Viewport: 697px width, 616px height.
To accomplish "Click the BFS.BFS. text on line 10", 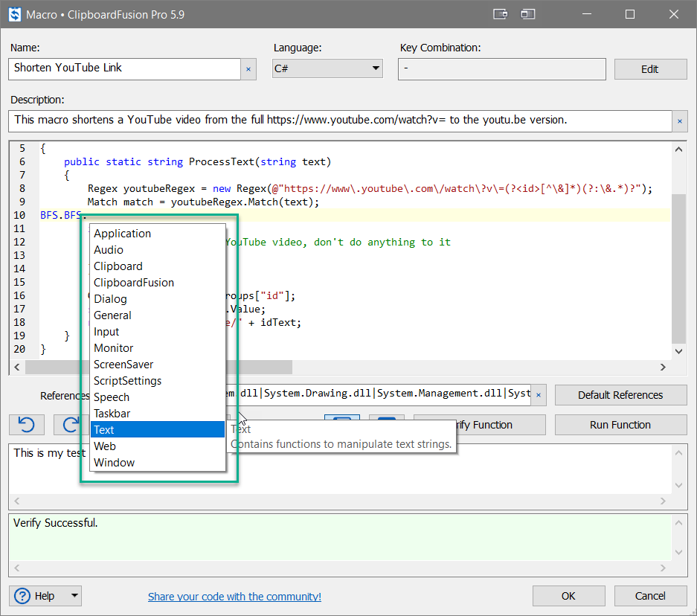I will [63, 215].
